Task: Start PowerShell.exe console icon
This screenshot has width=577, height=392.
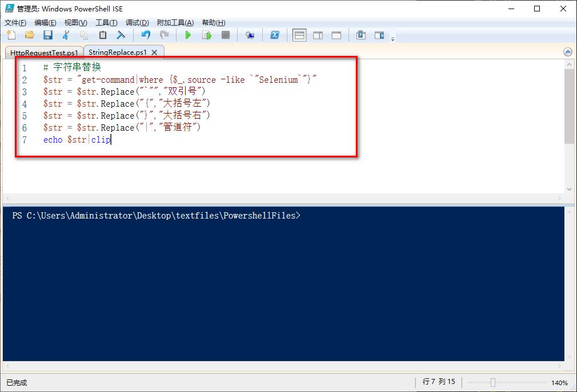Action: pyautogui.click(x=275, y=35)
